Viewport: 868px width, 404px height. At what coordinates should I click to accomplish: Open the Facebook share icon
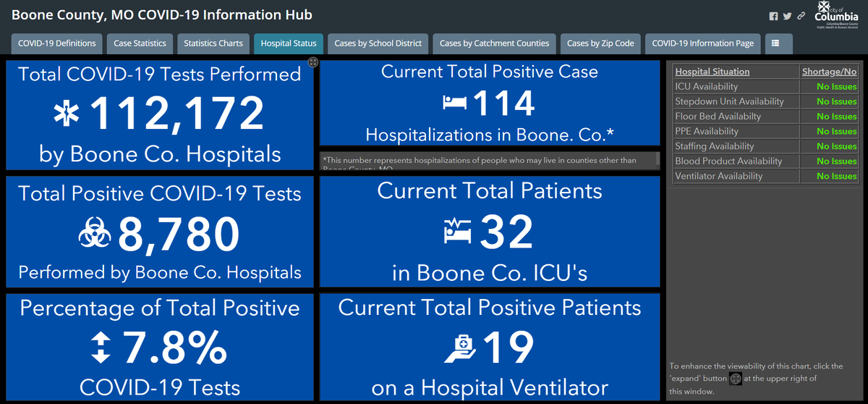click(x=773, y=16)
